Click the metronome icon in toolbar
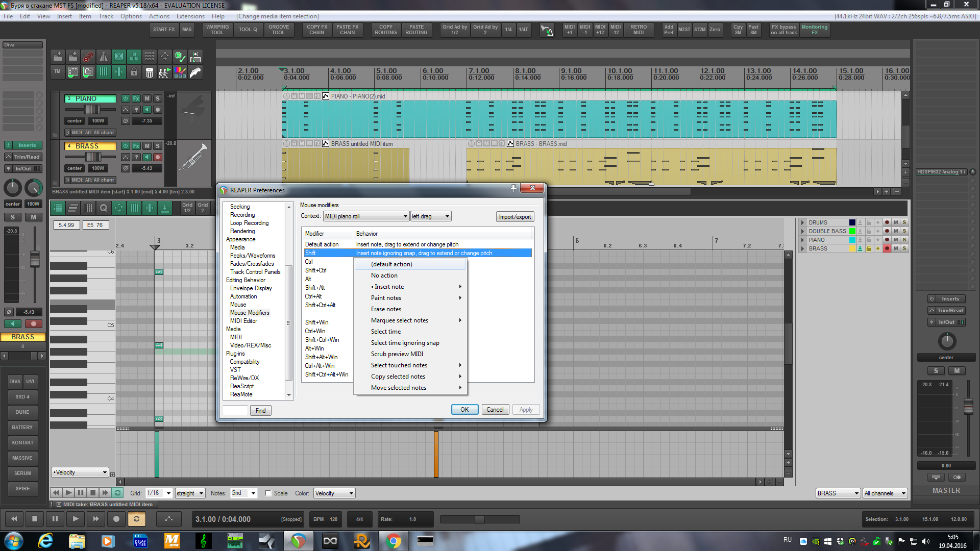 tap(104, 57)
